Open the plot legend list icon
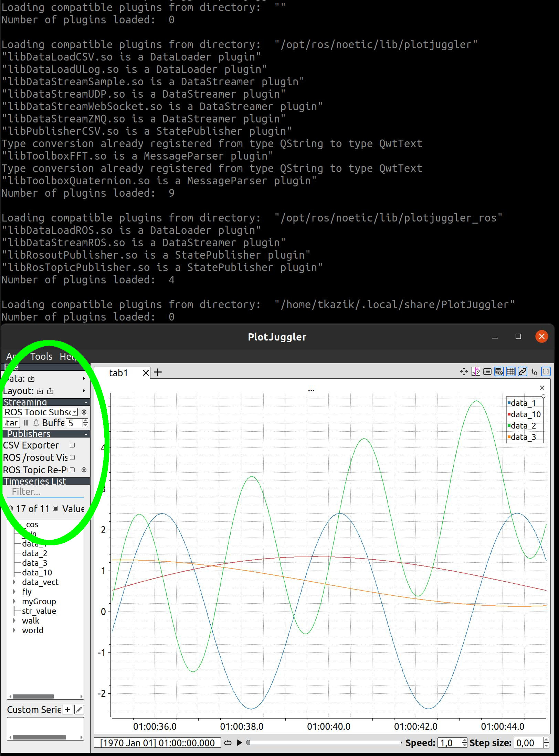 coord(487,372)
